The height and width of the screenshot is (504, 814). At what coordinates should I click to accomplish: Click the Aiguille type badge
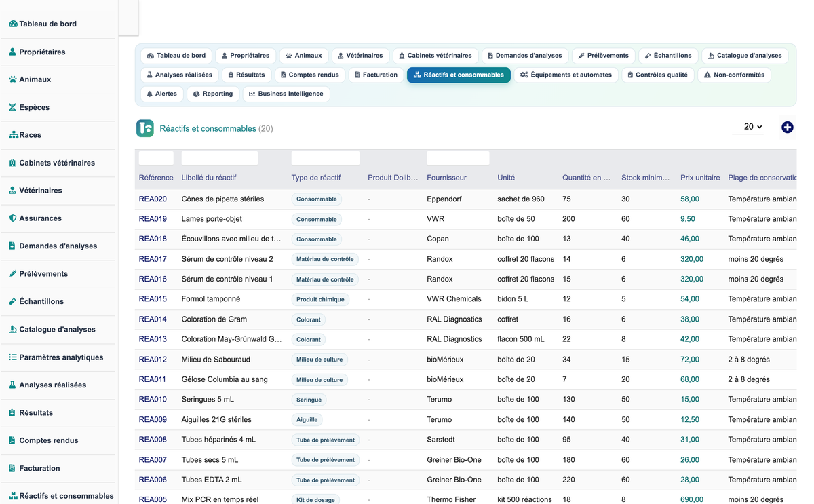[307, 420]
